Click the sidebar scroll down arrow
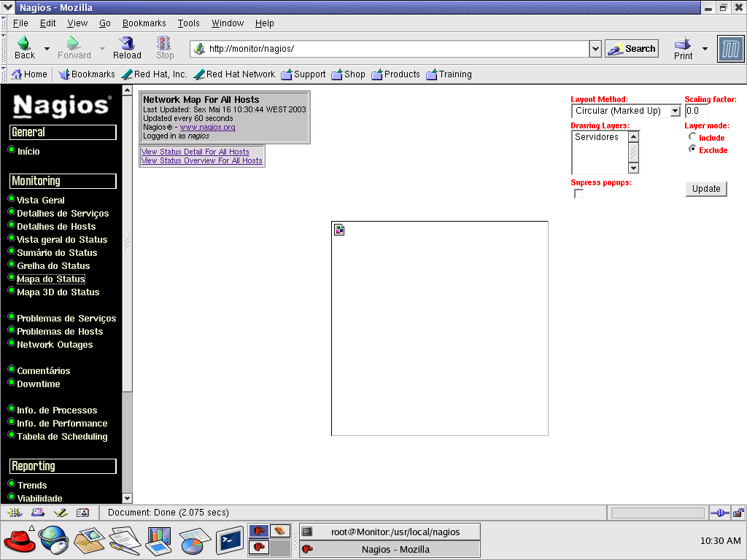 point(127,499)
